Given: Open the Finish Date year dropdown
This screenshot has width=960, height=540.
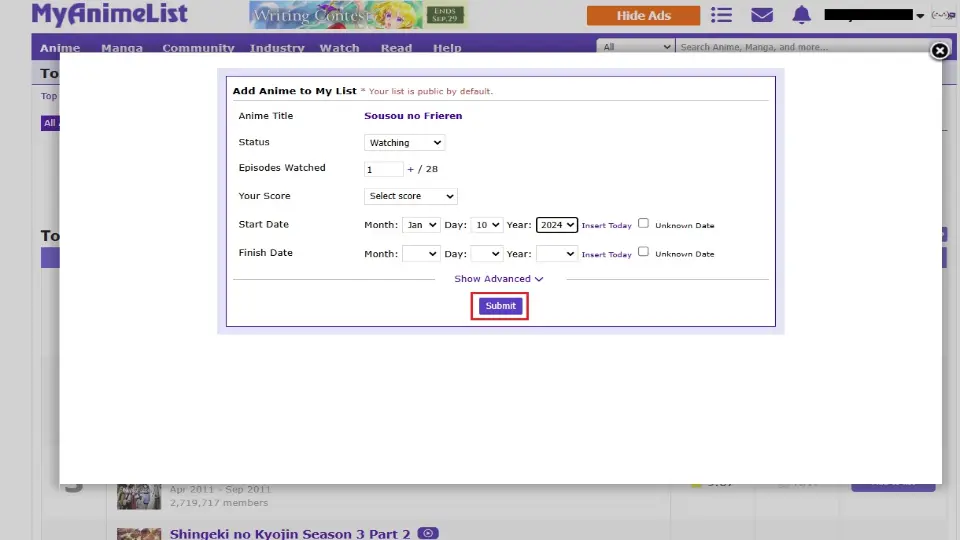Looking at the screenshot, I should click(x=557, y=253).
